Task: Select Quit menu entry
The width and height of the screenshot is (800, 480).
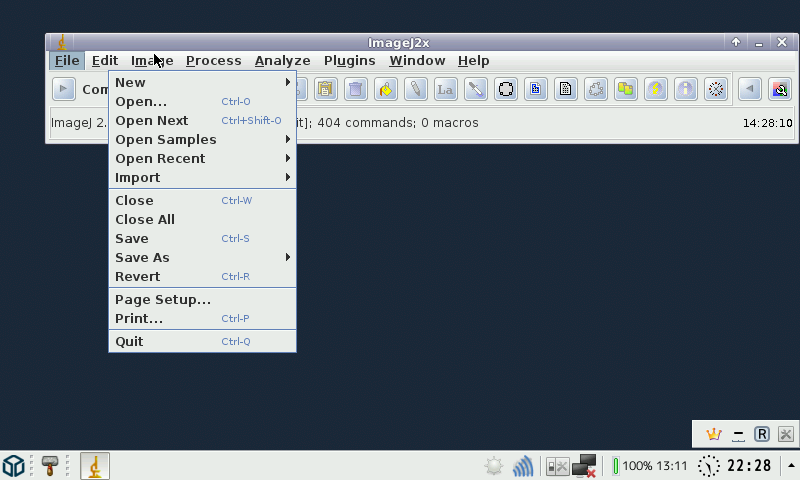Action: tap(203, 342)
